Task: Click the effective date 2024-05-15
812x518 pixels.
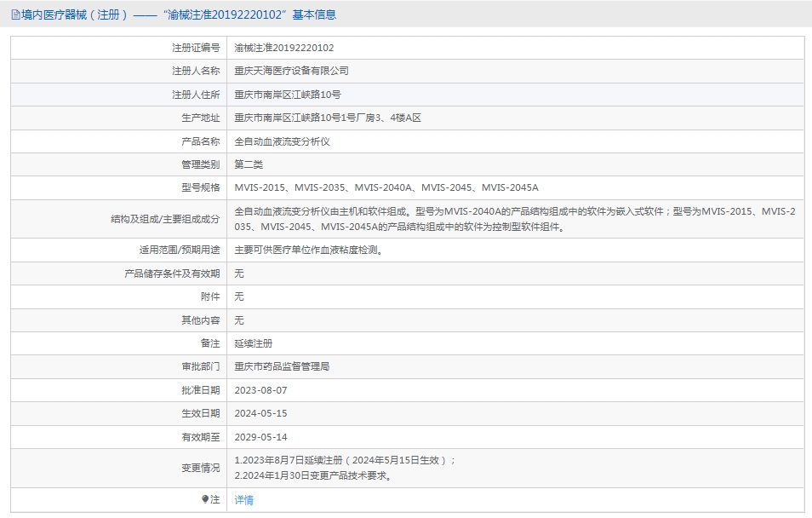Action: (x=261, y=413)
